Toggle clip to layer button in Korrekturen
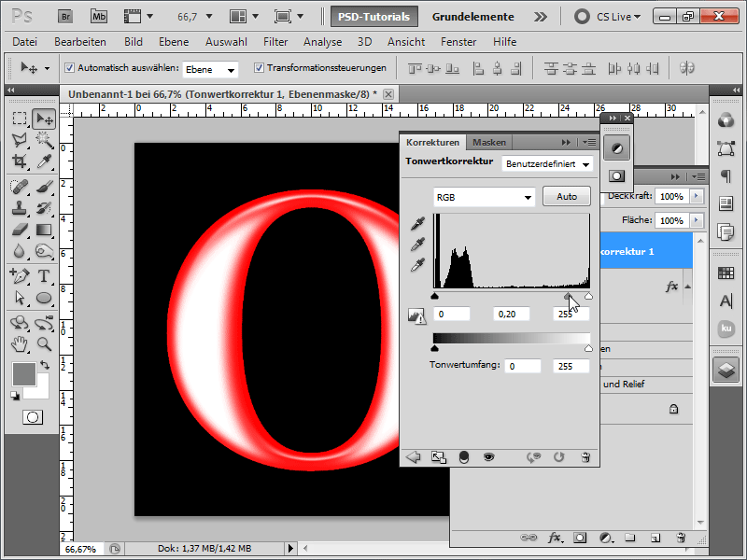Viewport: 747px width, 560px height. tap(463, 457)
